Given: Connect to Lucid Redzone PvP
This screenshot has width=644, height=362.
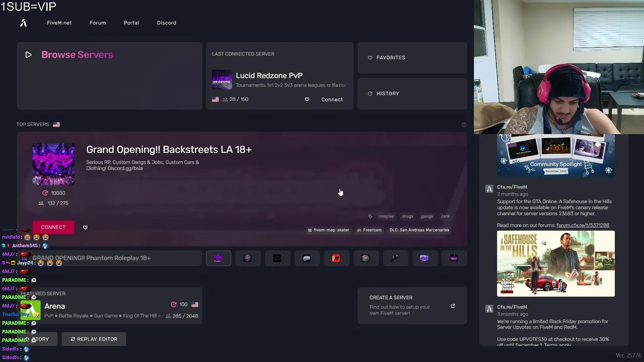Looking at the screenshot, I should point(332,100).
